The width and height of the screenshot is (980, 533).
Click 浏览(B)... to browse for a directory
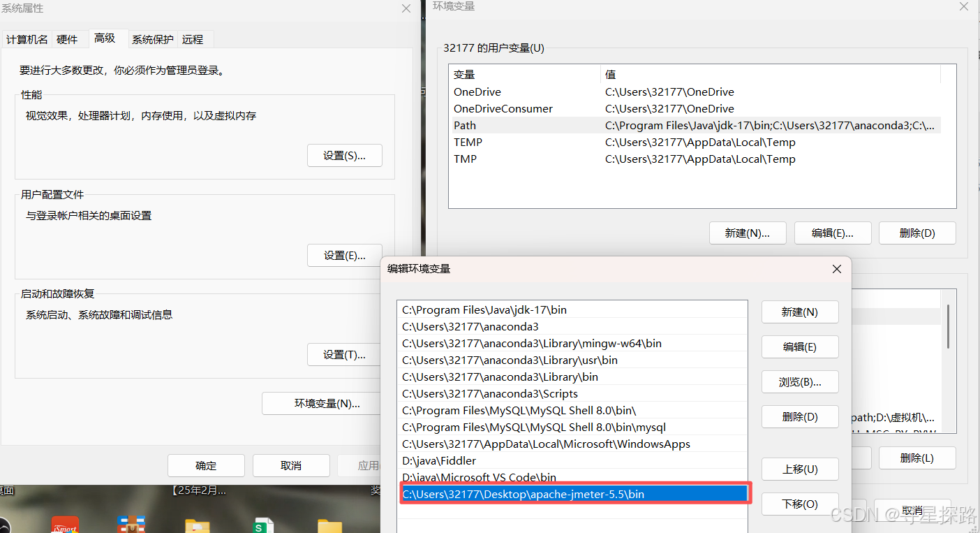point(800,382)
